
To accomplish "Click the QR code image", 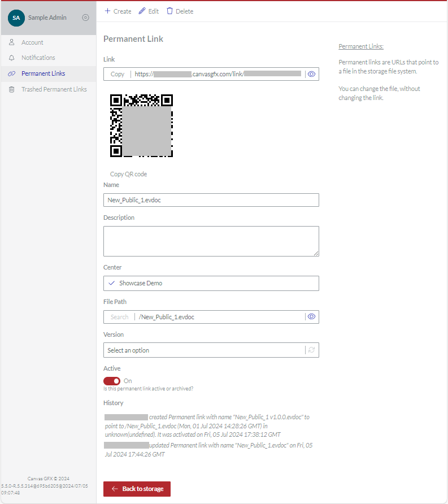I will (141, 125).
